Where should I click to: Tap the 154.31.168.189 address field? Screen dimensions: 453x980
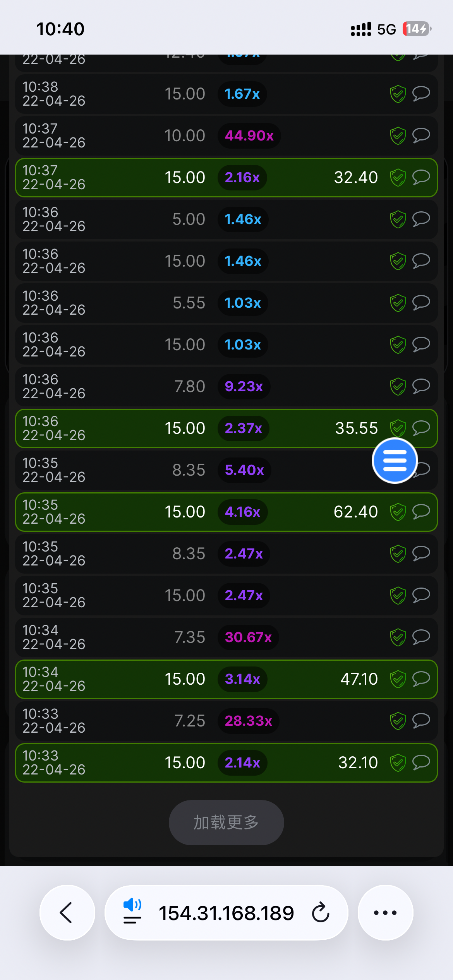226,913
